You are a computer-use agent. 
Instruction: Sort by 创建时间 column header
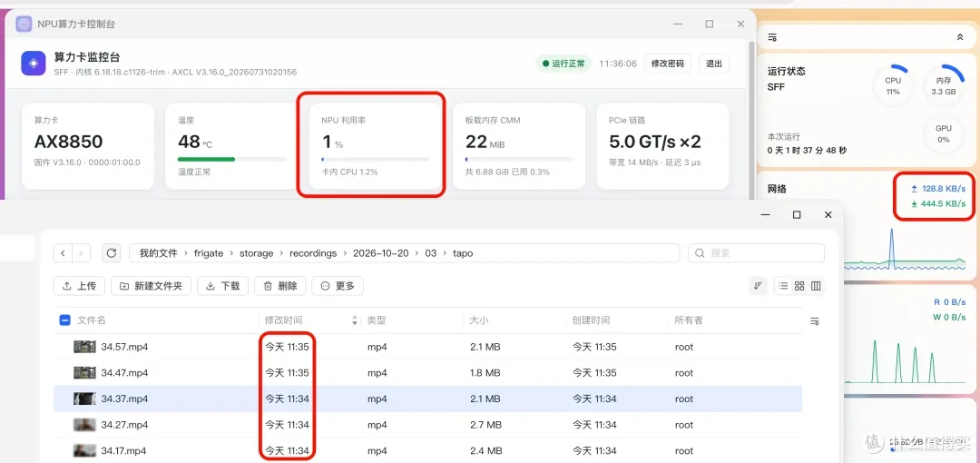pyautogui.click(x=592, y=320)
